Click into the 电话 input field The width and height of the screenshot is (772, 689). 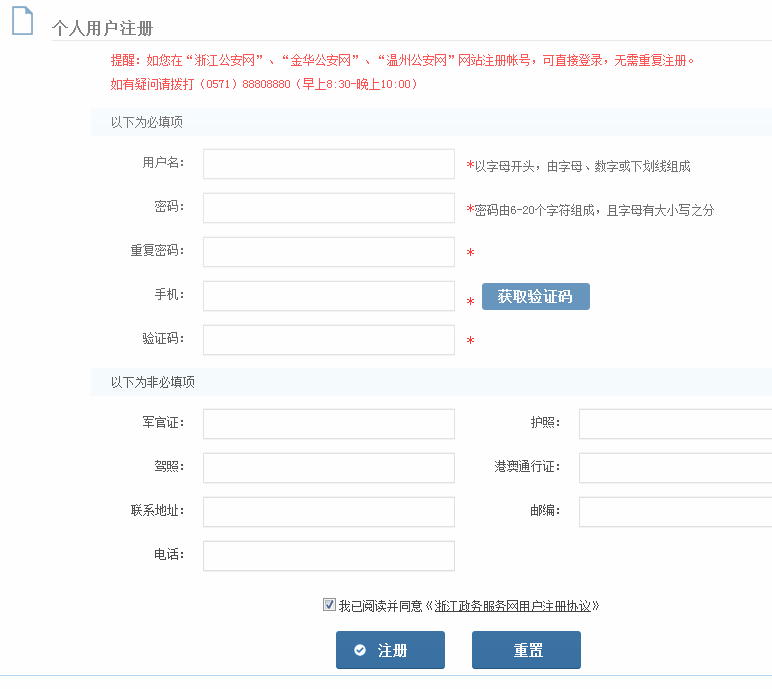pos(328,556)
